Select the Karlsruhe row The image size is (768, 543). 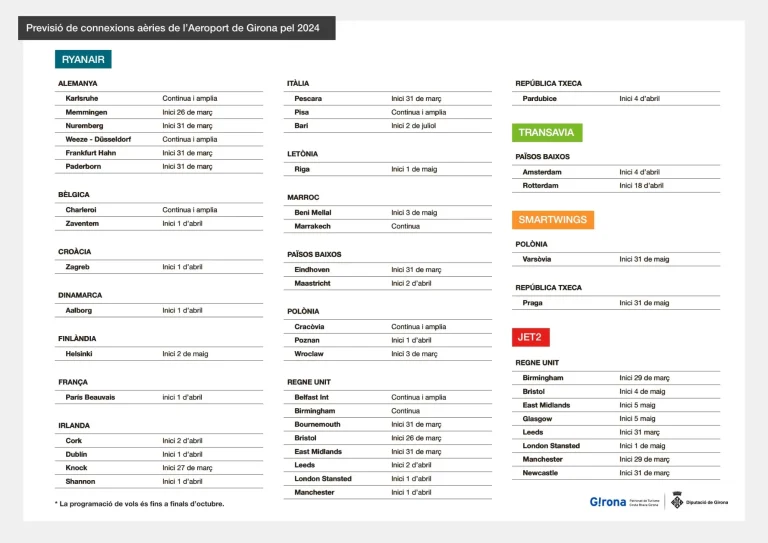[159, 98]
